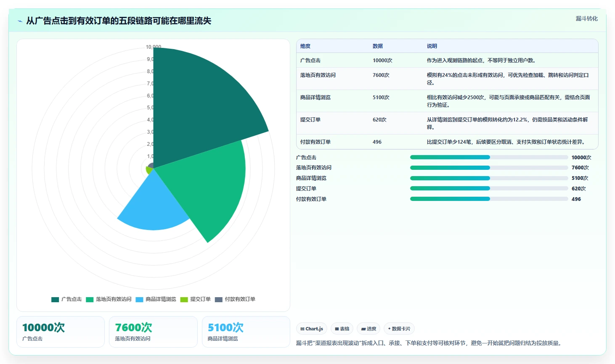Click the description mentioning 少124笔
Viewport: 615px width, 364px height.
pos(506,142)
